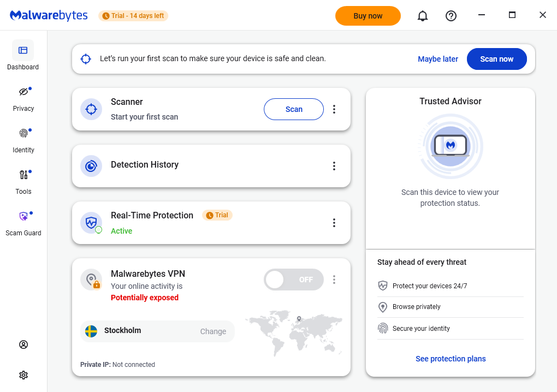The image size is (557, 392).
Task: Click the Stockholm location name
Action: coord(122,330)
